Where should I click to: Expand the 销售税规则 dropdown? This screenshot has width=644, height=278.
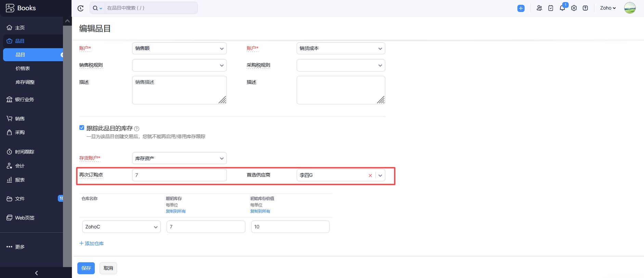(179, 65)
